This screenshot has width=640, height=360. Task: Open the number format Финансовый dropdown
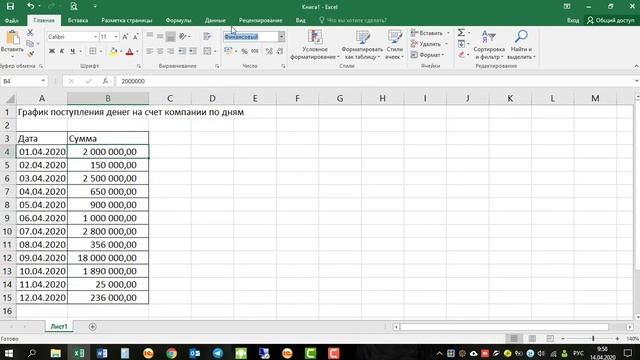[x=282, y=37]
